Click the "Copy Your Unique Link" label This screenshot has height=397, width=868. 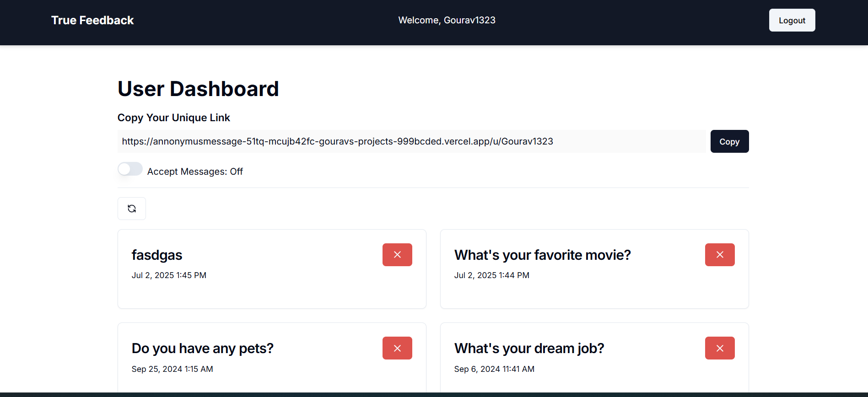coord(174,118)
